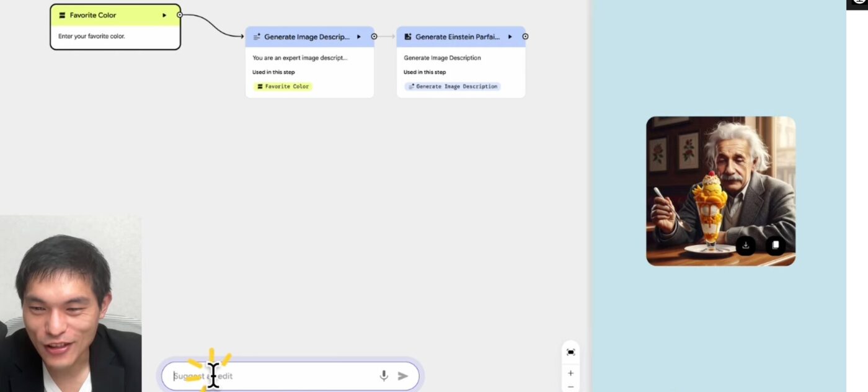Image resolution: width=868 pixels, height=392 pixels.
Task: Click the Generate Einstein Parfait output port
Action: tap(525, 37)
